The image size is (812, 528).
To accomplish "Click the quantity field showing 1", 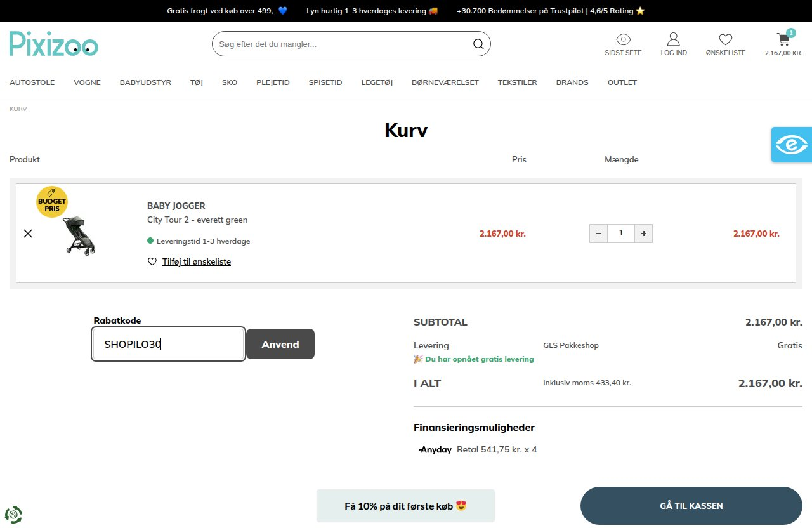I will point(621,234).
